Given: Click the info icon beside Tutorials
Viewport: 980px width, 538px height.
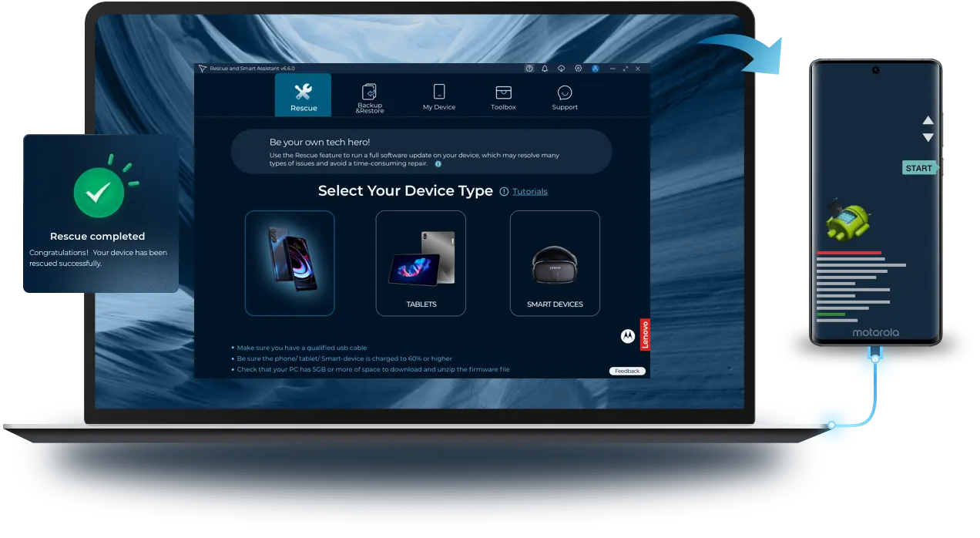Looking at the screenshot, I should click(504, 191).
